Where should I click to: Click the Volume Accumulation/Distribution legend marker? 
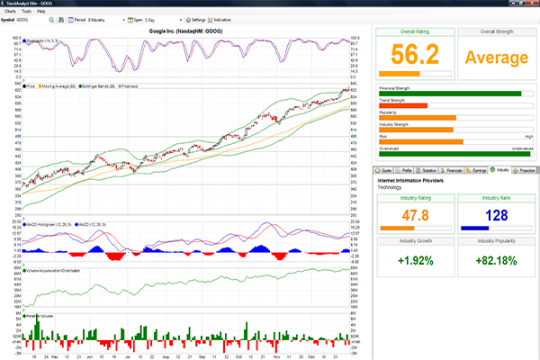(x=24, y=271)
